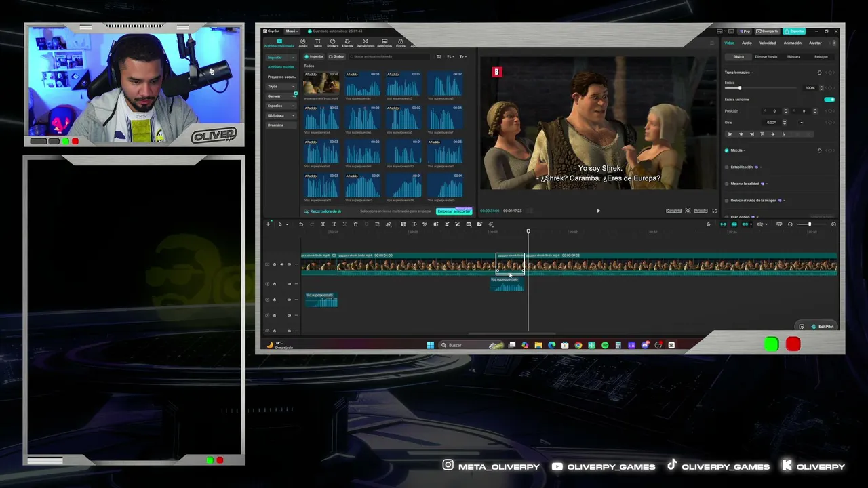Expand the Importar sidebar section
This screenshot has width=868, height=488.
(281, 58)
